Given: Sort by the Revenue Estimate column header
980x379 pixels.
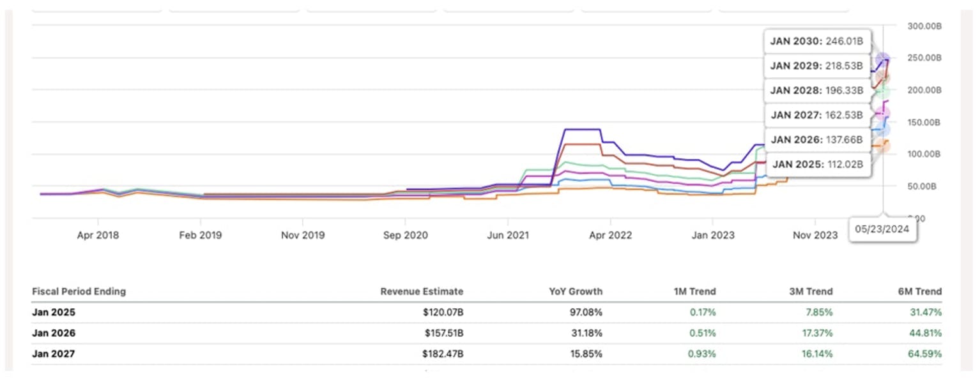Looking at the screenshot, I should (x=422, y=291).
